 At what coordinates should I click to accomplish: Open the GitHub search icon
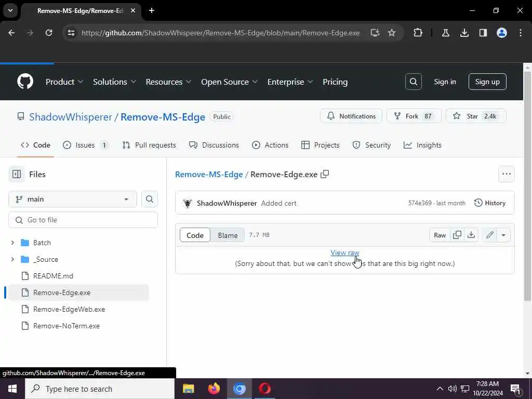pyautogui.click(x=413, y=82)
